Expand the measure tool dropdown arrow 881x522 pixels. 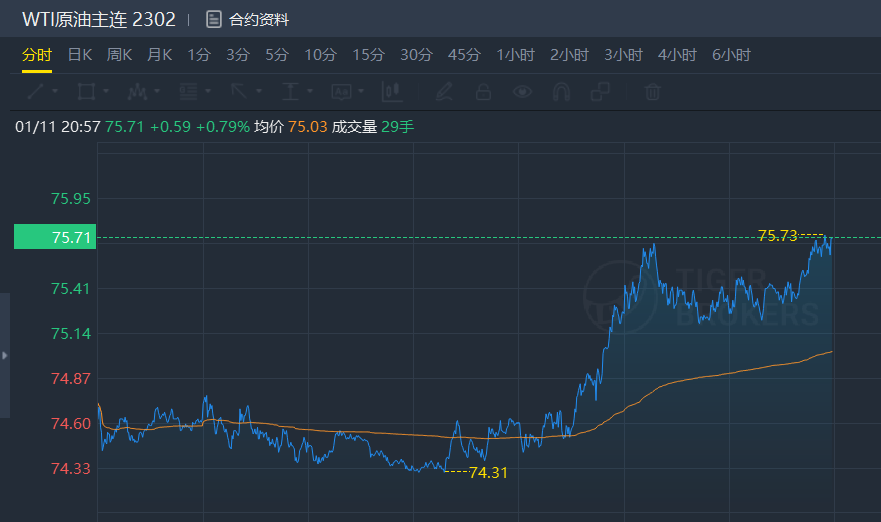pos(310,91)
